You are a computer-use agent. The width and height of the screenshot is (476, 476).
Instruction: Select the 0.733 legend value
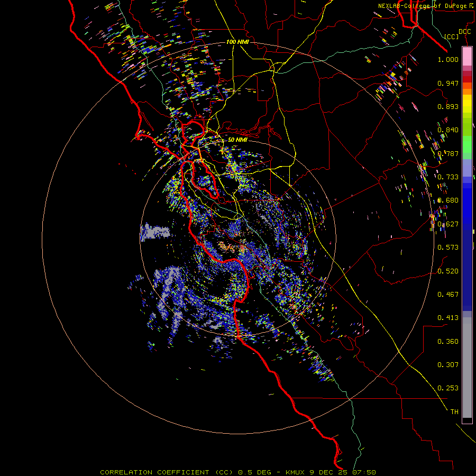[448, 177]
